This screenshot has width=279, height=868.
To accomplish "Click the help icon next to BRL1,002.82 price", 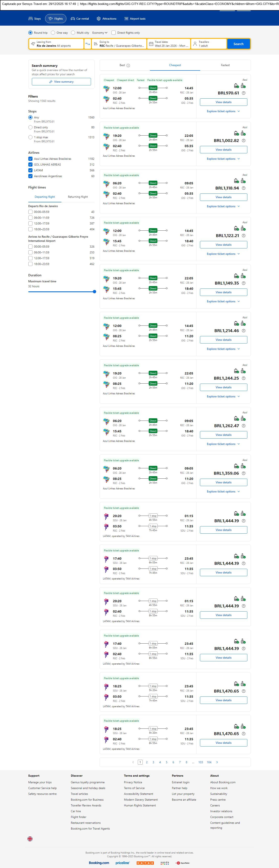I will click(244, 141).
